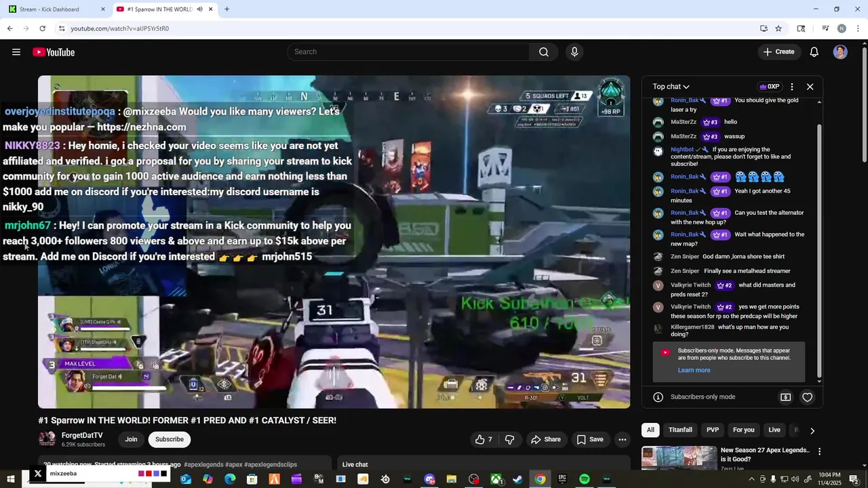Open Steam from the taskbar
This screenshot has width=868, height=488.
(517, 479)
